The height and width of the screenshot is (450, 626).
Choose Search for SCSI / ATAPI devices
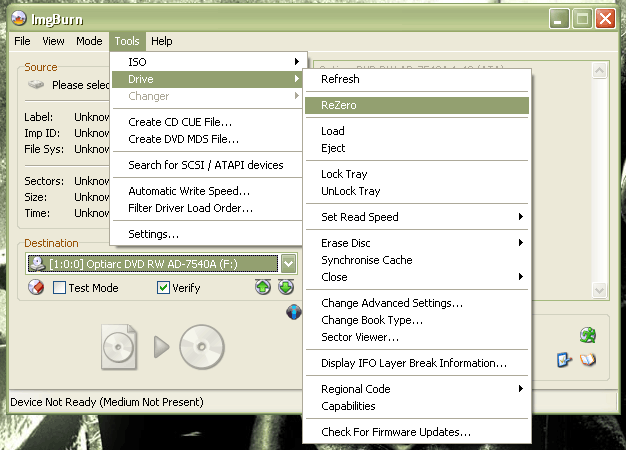(x=207, y=165)
